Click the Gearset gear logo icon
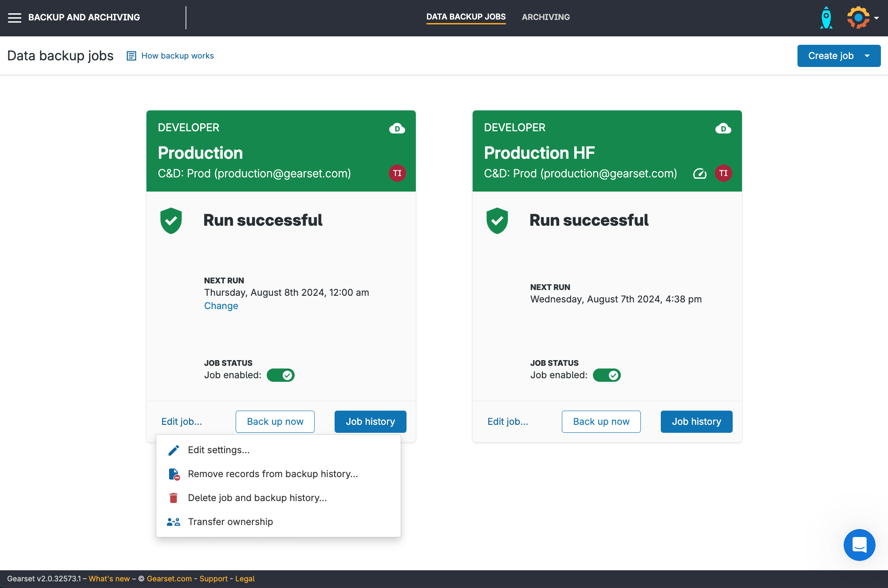The width and height of the screenshot is (888, 588). tap(858, 18)
